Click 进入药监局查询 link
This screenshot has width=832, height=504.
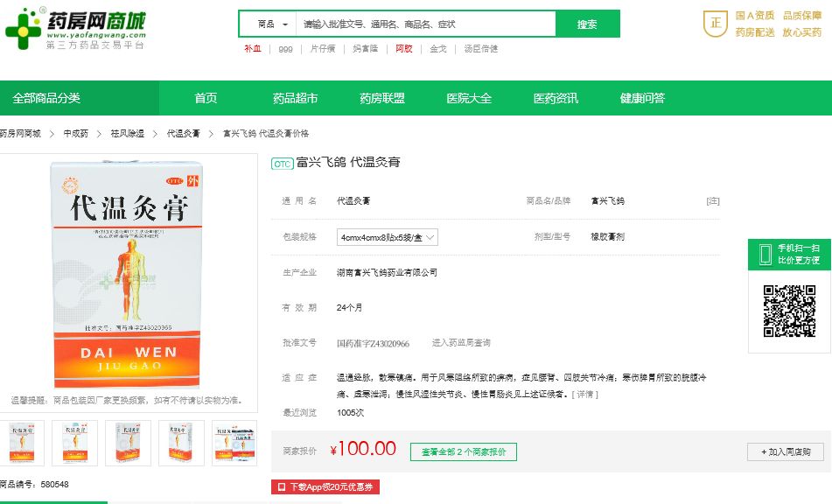(460, 343)
